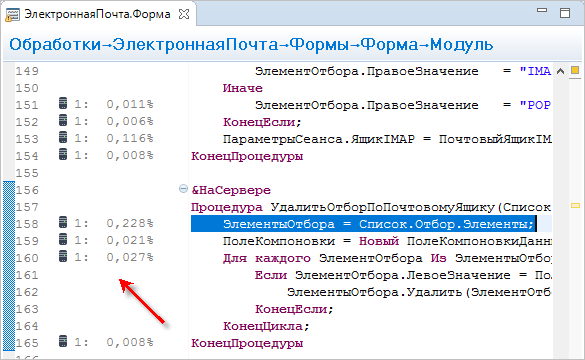Click server icon on line 153
Viewport: 585px width, 360px height.
click(x=63, y=137)
